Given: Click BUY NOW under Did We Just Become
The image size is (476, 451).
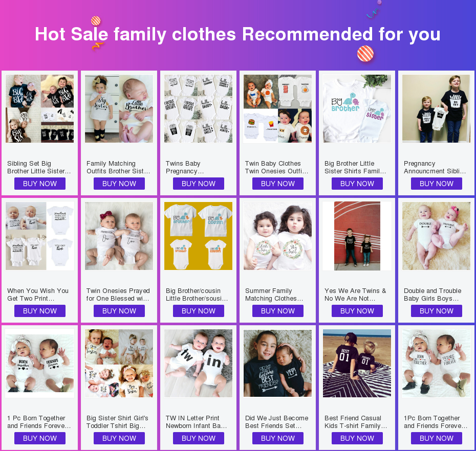Looking at the screenshot, I should tap(278, 438).
